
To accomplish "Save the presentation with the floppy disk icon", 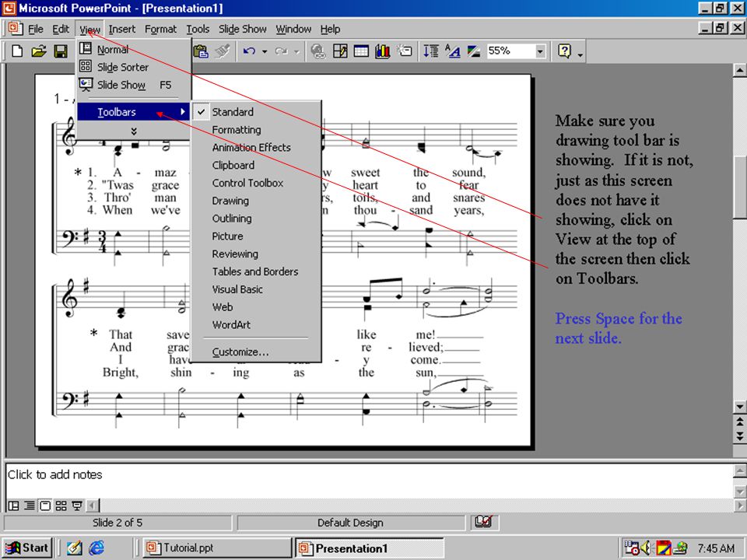I will point(61,51).
